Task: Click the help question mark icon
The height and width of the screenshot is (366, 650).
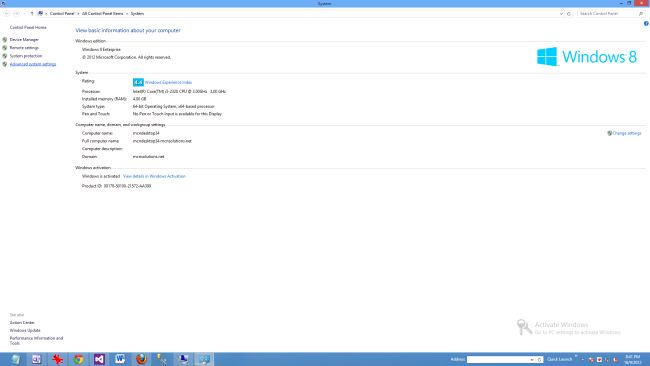Action: coord(646,24)
